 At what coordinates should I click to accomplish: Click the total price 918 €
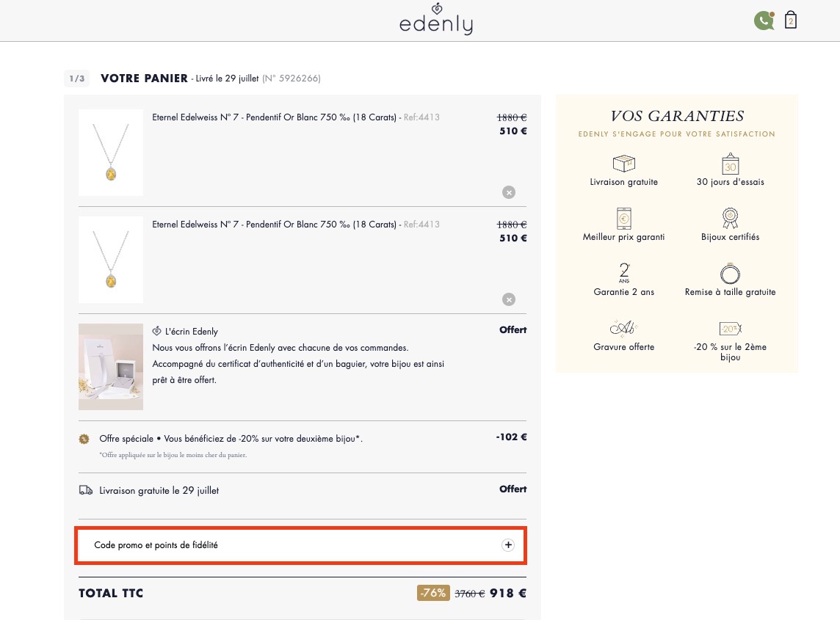point(508,594)
